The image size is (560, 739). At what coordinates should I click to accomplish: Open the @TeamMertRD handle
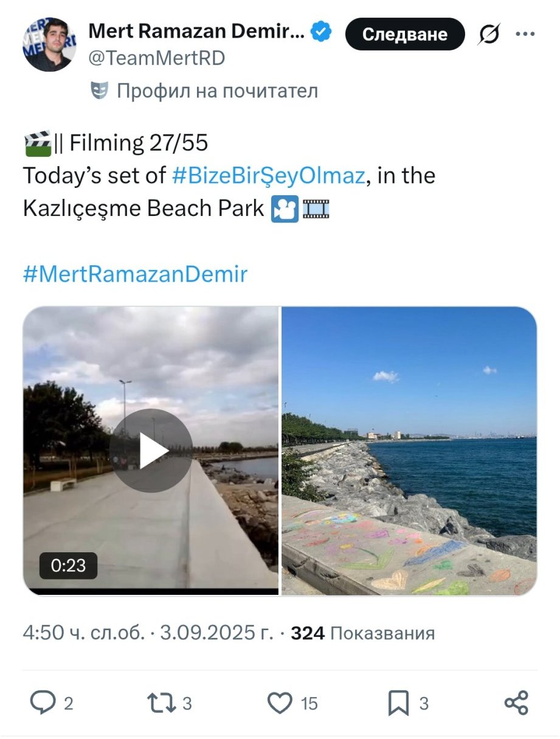(x=157, y=58)
